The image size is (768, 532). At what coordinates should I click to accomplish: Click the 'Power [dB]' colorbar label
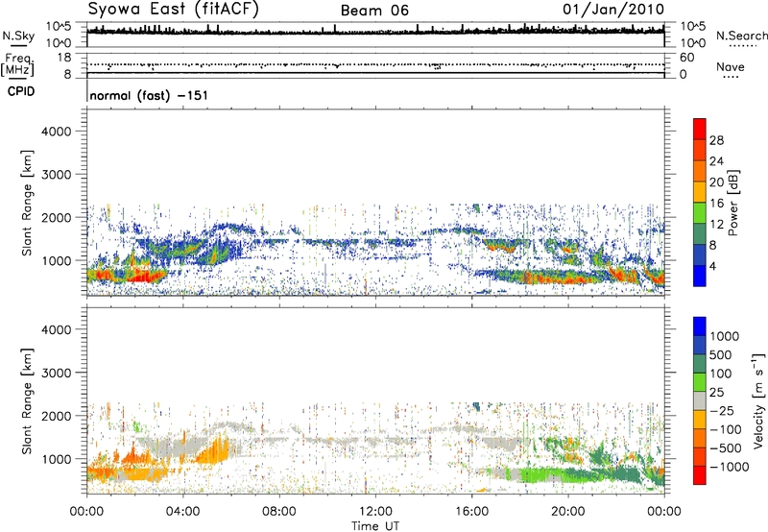pyautogui.click(x=733, y=203)
